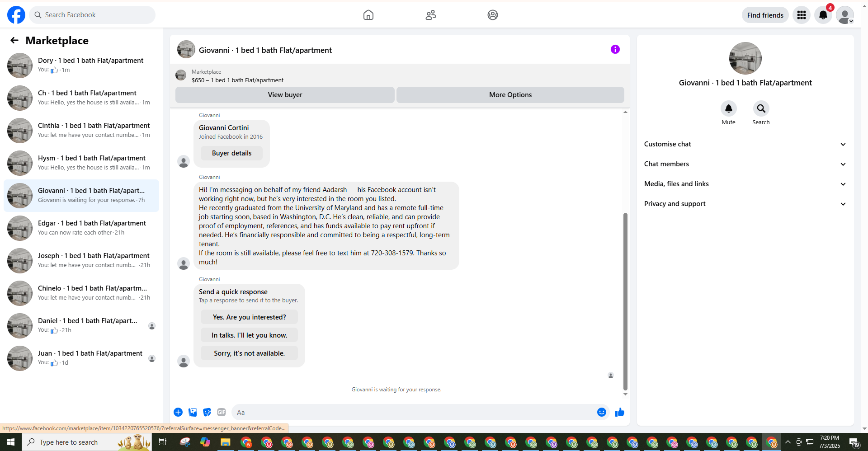Click the View buyer button
The image size is (868, 451).
tap(285, 95)
